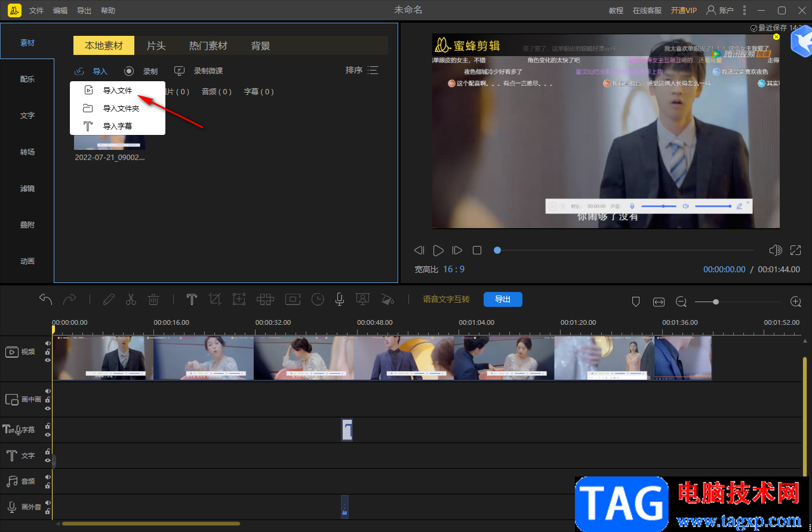Enter fullscreen preview mode
This screenshot has height=532, width=812.
pos(795,250)
